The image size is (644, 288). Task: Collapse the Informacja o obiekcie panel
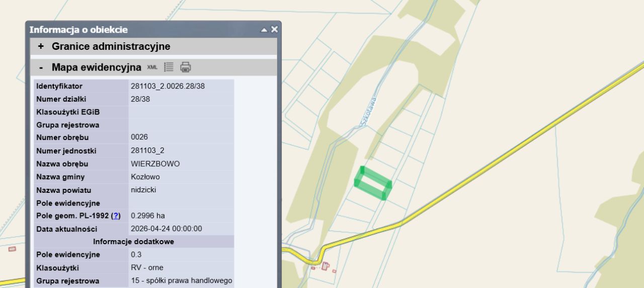point(264,30)
